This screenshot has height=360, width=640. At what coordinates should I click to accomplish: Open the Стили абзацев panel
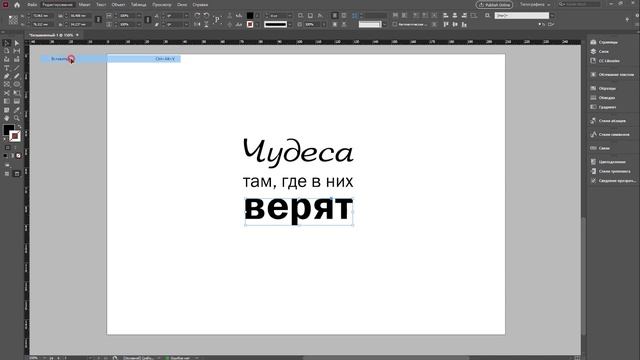tap(608, 121)
